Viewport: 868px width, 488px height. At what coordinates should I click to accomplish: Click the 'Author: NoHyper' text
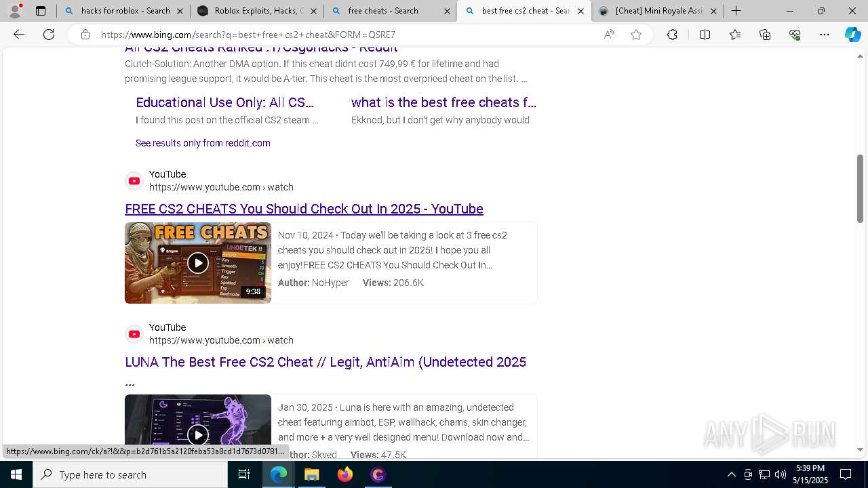313,283
